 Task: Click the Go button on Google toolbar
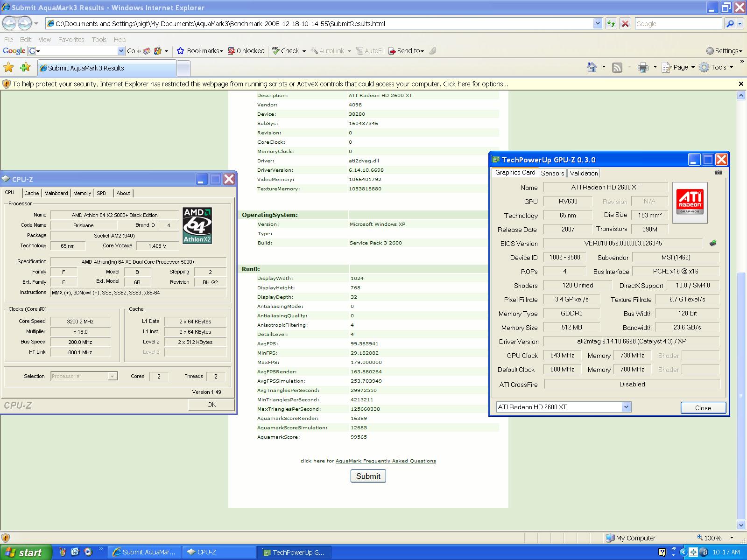click(131, 51)
